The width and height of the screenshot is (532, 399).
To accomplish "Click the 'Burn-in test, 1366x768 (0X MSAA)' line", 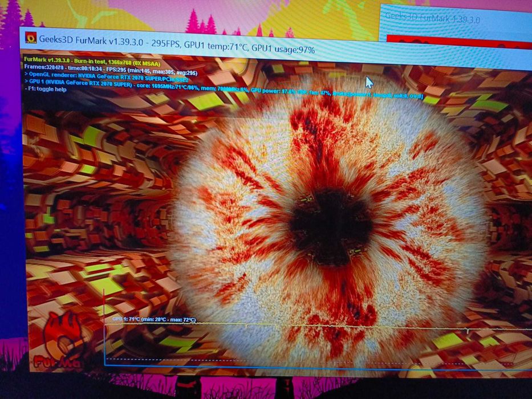I will coord(92,62).
